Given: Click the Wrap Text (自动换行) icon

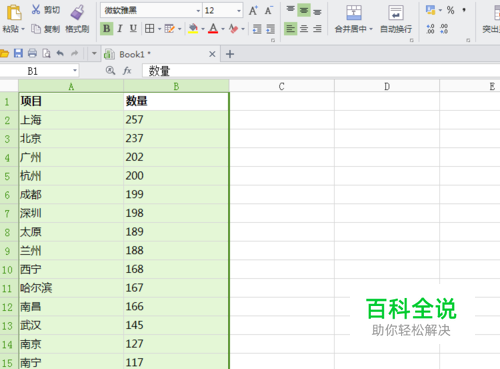Looking at the screenshot, I should pyautogui.click(x=396, y=13).
